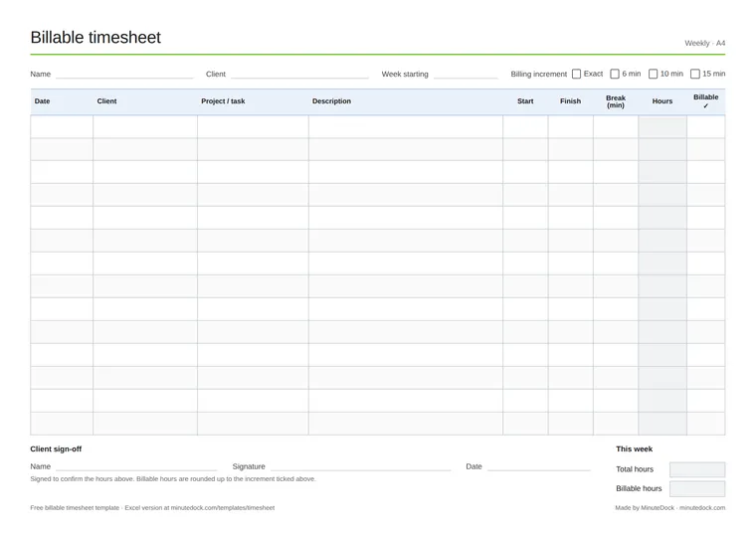The image size is (756, 534).
Task: Click the Made by MinuteDock footer text
Action: point(670,507)
